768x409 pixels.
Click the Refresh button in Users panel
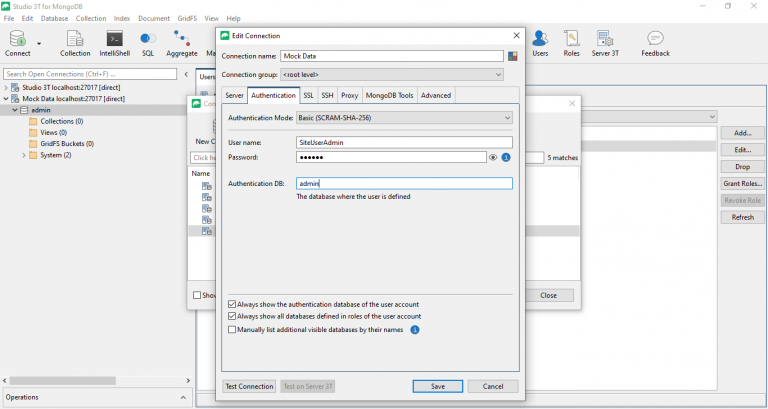[743, 217]
